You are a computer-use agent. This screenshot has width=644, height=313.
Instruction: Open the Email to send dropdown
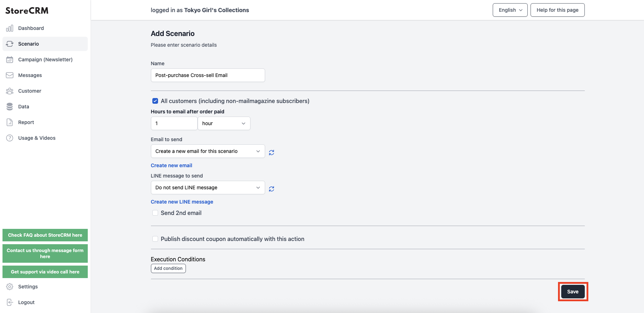208,151
